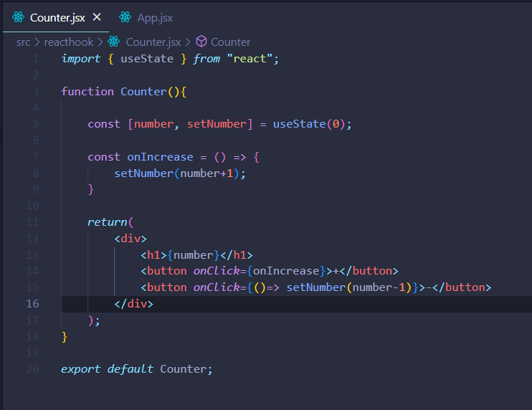The height and width of the screenshot is (410, 532).
Task: Click "setNumber" in the destructuring on line 5
Action: pos(217,124)
